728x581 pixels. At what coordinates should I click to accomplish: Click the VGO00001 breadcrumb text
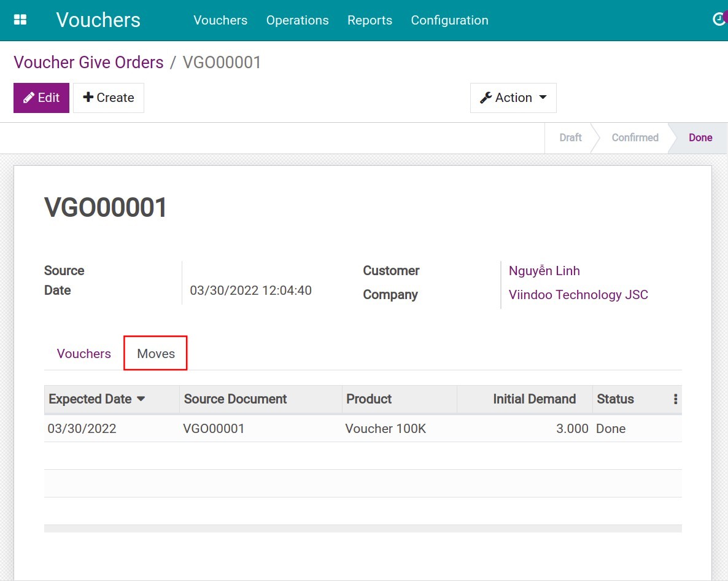(222, 62)
